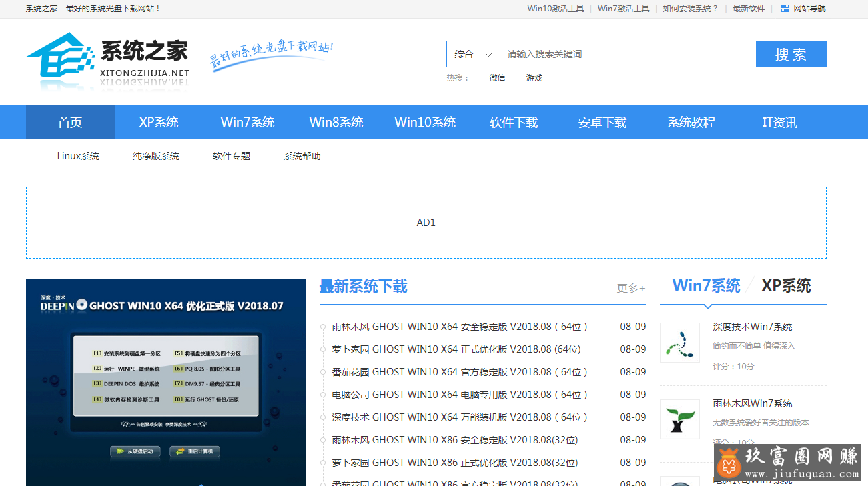Click the search keyword input field

pos(627,54)
